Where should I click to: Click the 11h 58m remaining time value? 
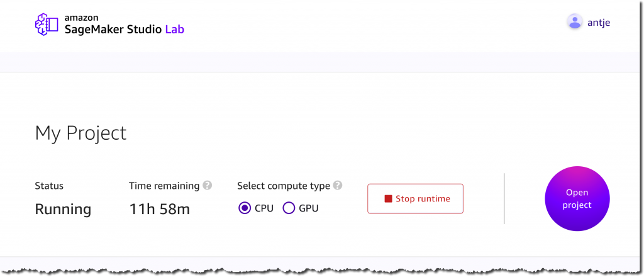click(x=160, y=209)
